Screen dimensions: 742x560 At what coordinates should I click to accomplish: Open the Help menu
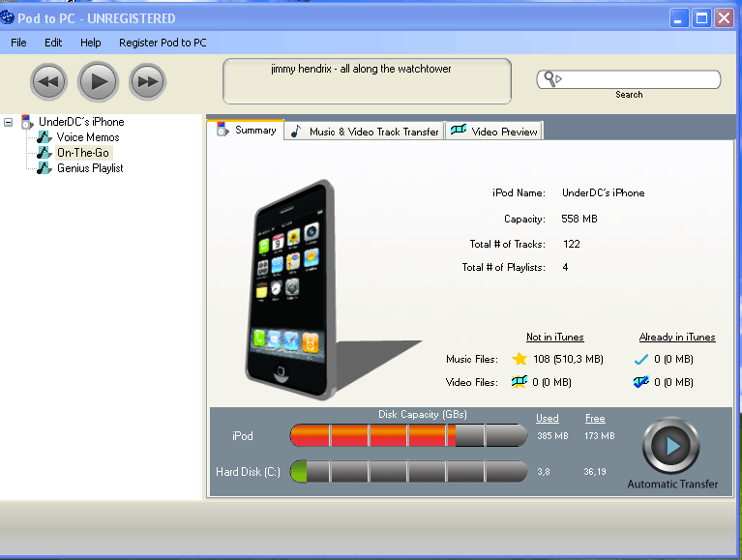coord(90,43)
